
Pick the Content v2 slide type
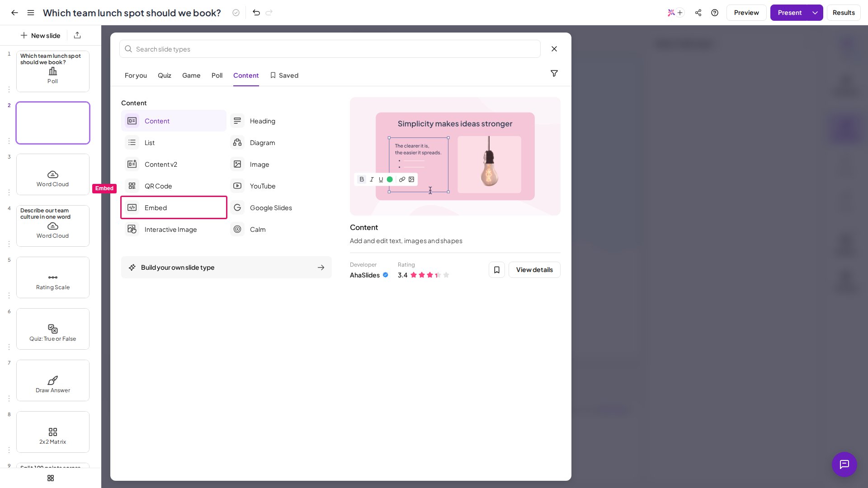(174, 164)
